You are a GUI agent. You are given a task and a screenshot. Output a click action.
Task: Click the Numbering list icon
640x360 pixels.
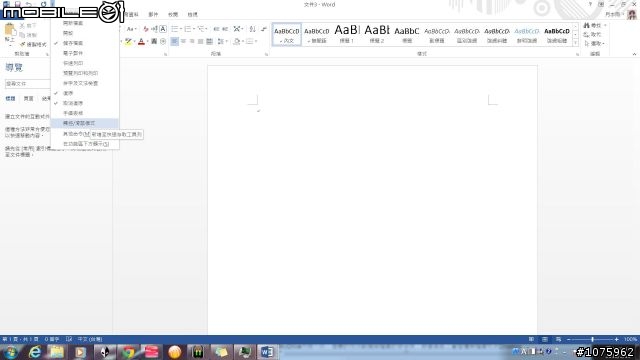point(187,29)
